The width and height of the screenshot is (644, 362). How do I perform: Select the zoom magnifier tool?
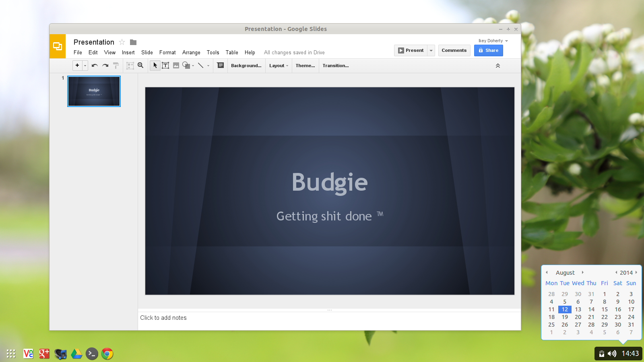(140, 65)
